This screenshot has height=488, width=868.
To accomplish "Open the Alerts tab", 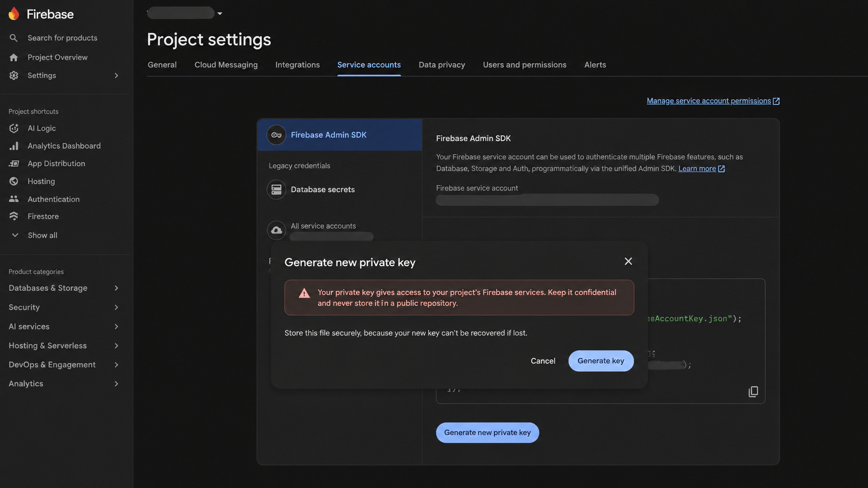I will click(595, 65).
